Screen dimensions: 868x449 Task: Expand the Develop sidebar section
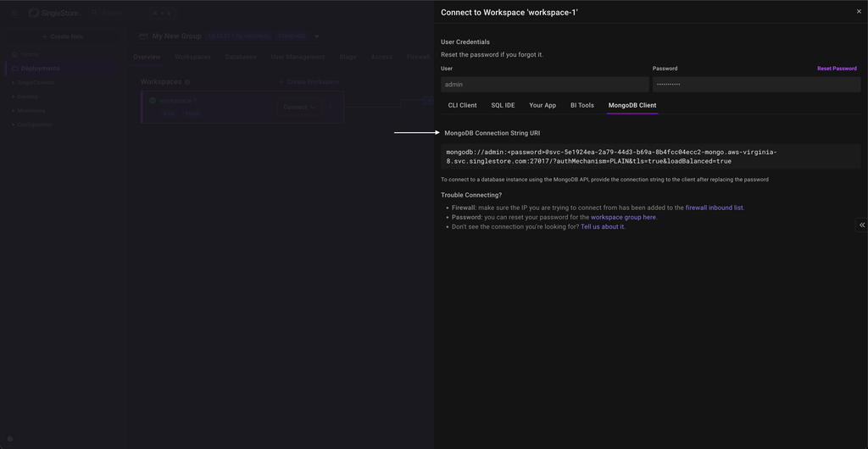coord(25,97)
